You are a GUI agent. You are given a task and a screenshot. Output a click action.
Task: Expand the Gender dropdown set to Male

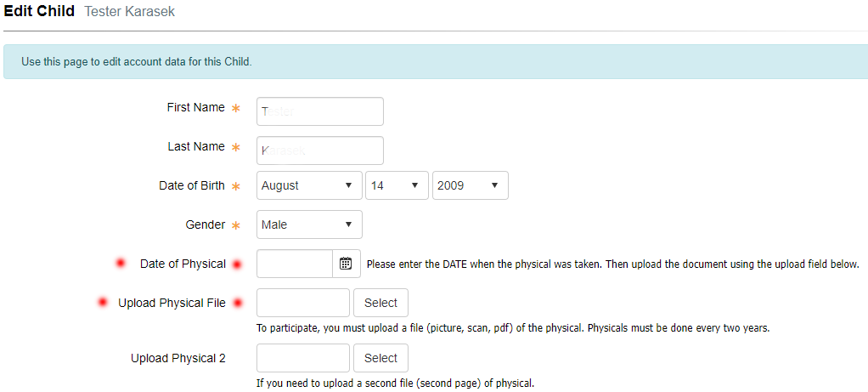click(309, 224)
